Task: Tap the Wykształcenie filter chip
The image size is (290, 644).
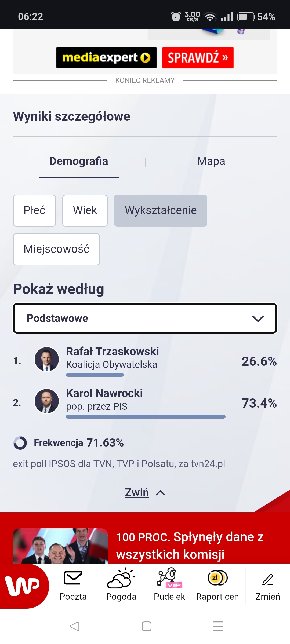Action: pyautogui.click(x=161, y=211)
